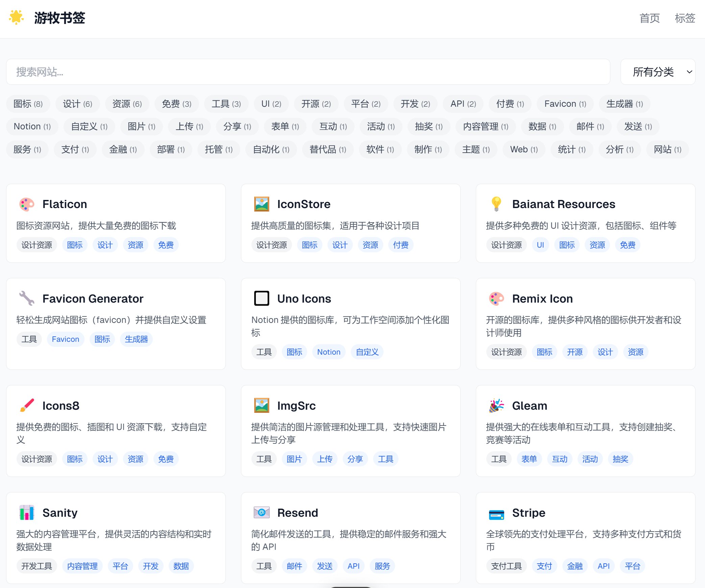Click the Resend email envelope icon

[x=262, y=513]
